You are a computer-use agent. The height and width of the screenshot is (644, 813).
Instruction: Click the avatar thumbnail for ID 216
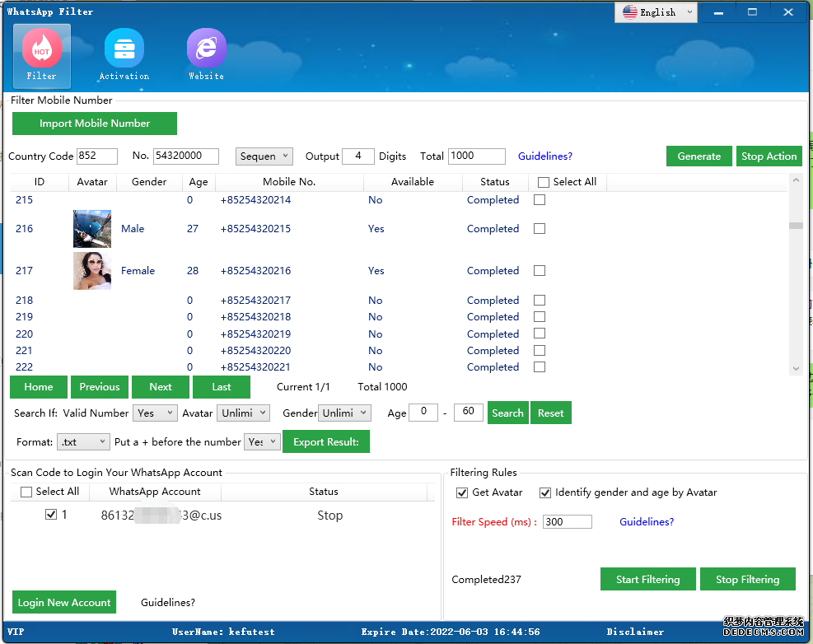[x=91, y=229]
